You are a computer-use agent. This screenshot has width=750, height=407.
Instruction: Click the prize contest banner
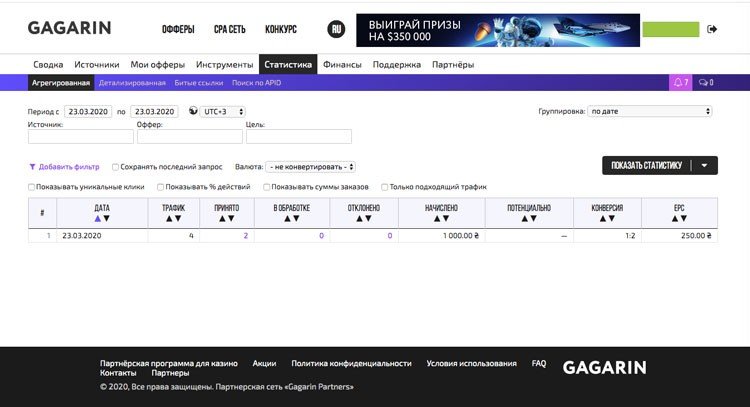pyautogui.click(x=498, y=30)
